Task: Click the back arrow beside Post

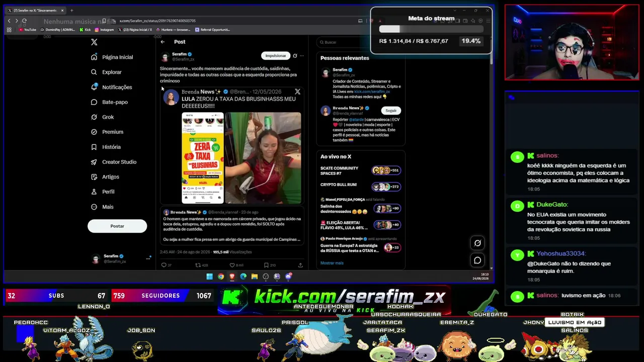Action: (163, 42)
